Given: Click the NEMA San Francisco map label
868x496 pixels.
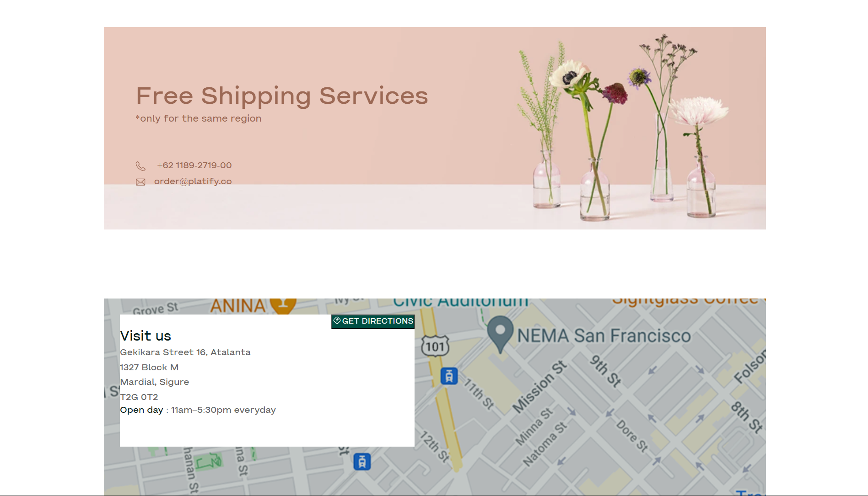Looking at the screenshot, I should click(604, 336).
